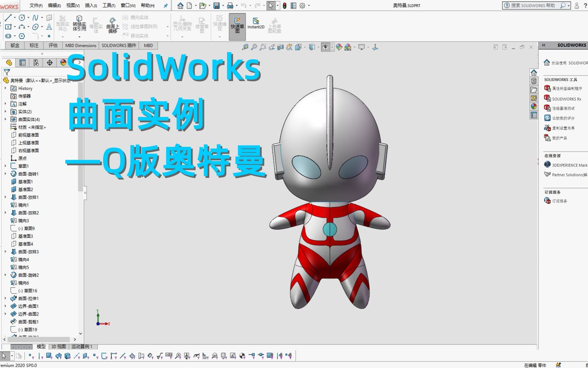588x368 pixels.
Task: Open the 插入 menu
Action: point(90,5)
